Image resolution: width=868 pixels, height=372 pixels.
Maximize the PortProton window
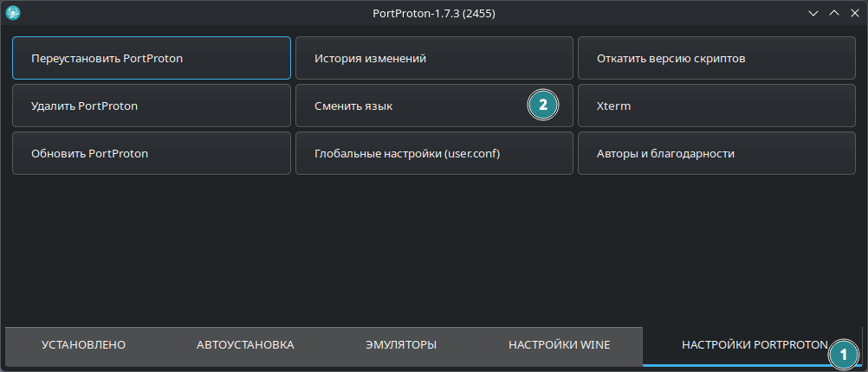tap(834, 13)
